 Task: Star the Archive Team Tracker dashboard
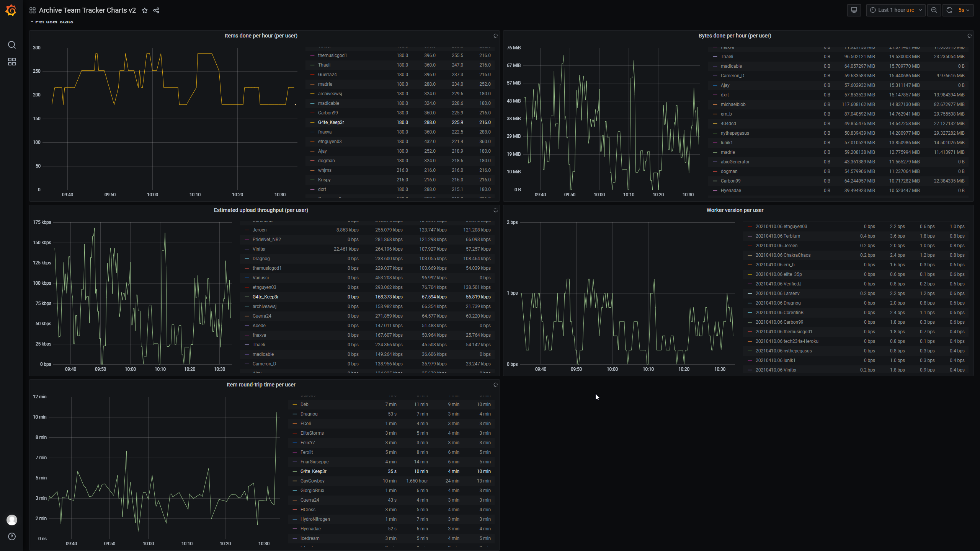point(145,10)
